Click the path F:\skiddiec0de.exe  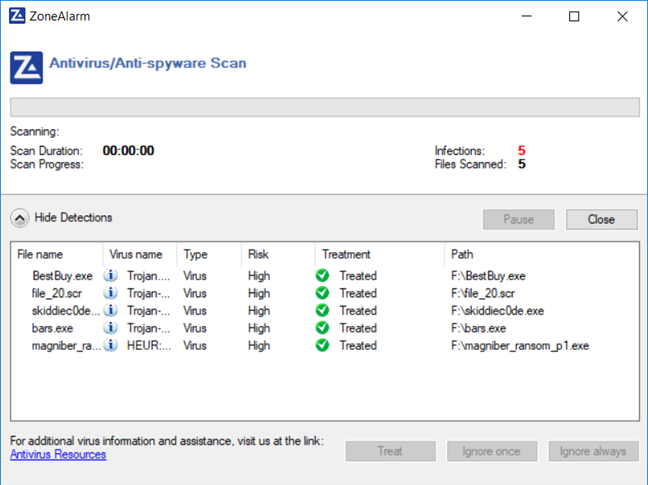click(497, 311)
